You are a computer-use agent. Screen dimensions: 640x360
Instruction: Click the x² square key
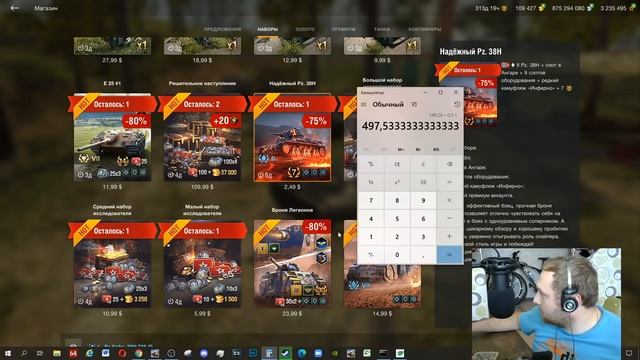coord(397,182)
